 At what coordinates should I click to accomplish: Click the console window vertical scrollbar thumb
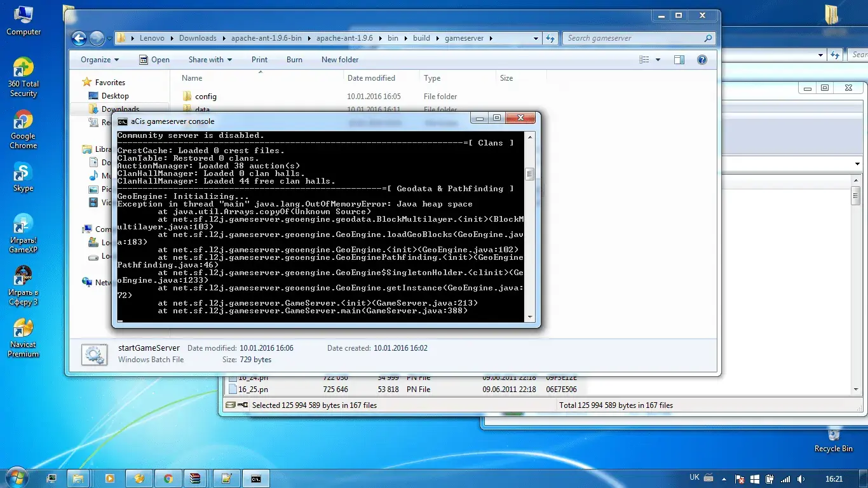[x=529, y=174]
